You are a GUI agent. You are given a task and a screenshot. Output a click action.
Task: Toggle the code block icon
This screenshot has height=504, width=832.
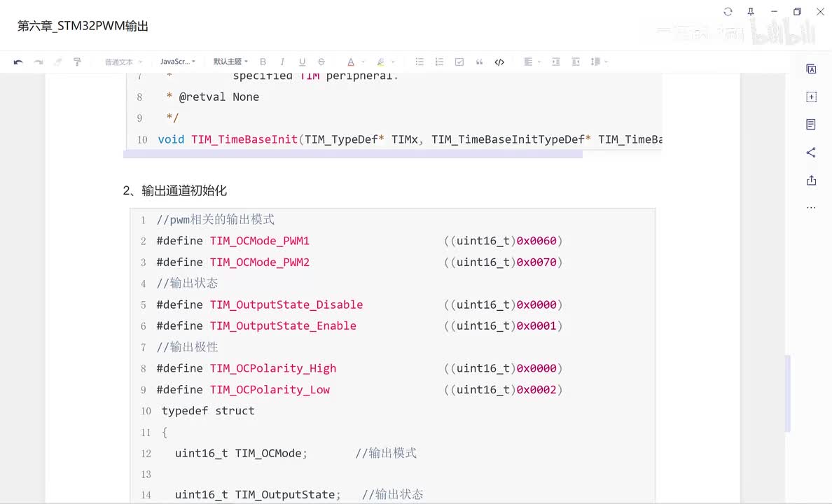coord(499,62)
